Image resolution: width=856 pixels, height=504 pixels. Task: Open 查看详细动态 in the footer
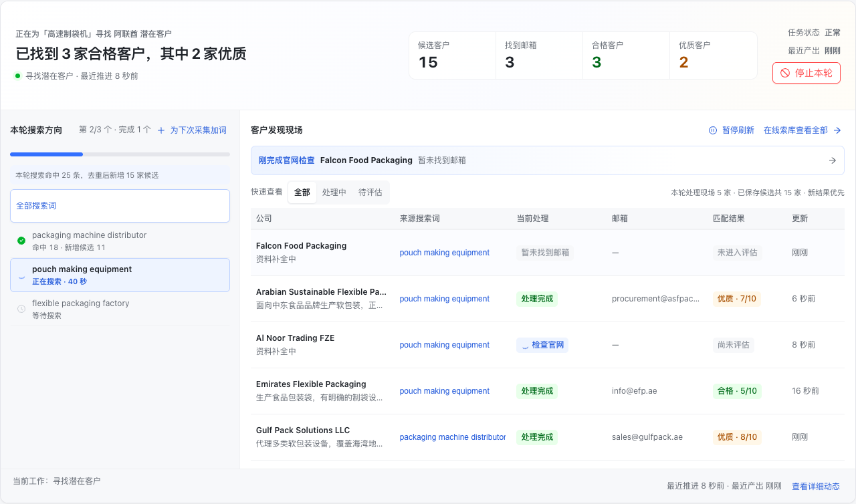pos(816,487)
